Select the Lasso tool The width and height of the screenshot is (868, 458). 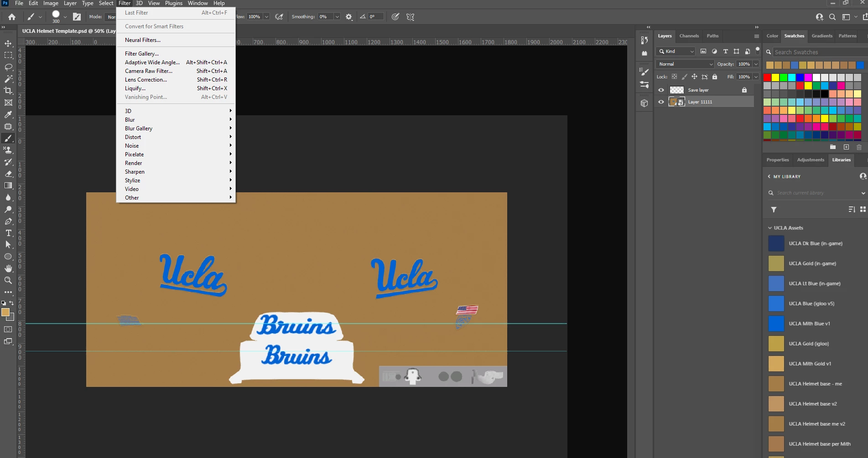8,67
